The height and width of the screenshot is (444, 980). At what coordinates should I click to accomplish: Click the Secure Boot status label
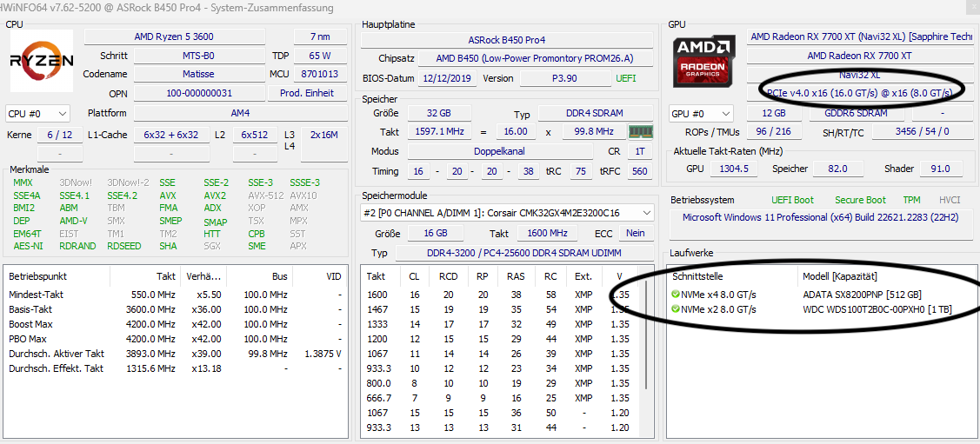point(860,200)
